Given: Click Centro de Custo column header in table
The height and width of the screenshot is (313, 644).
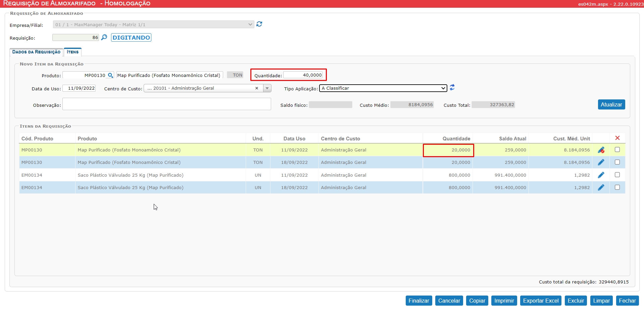Looking at the screenshot, I should [340, 138].
